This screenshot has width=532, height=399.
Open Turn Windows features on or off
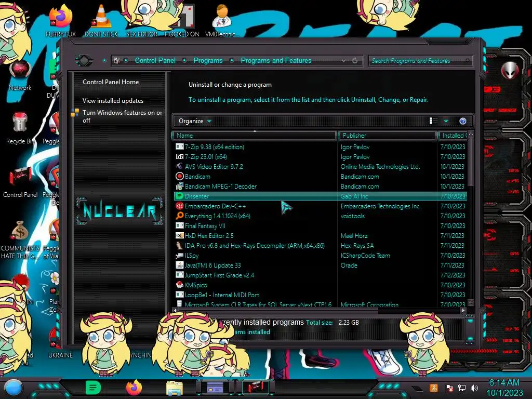[x=122, y=116]
